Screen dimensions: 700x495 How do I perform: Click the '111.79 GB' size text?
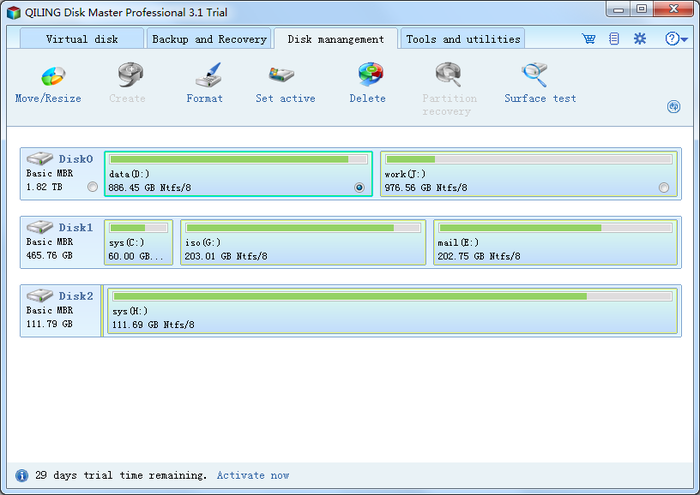[49, 324]
